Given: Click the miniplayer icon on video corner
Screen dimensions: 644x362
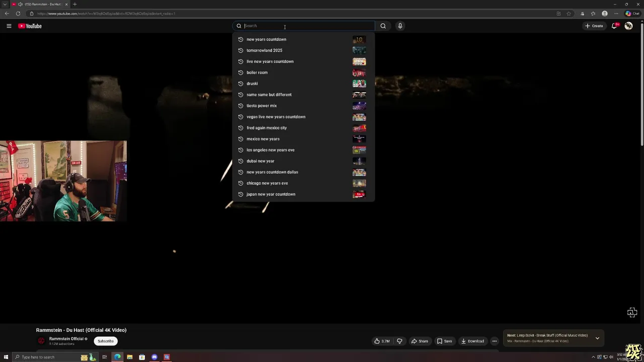Looking at the screenshot, I should point(632,313).
